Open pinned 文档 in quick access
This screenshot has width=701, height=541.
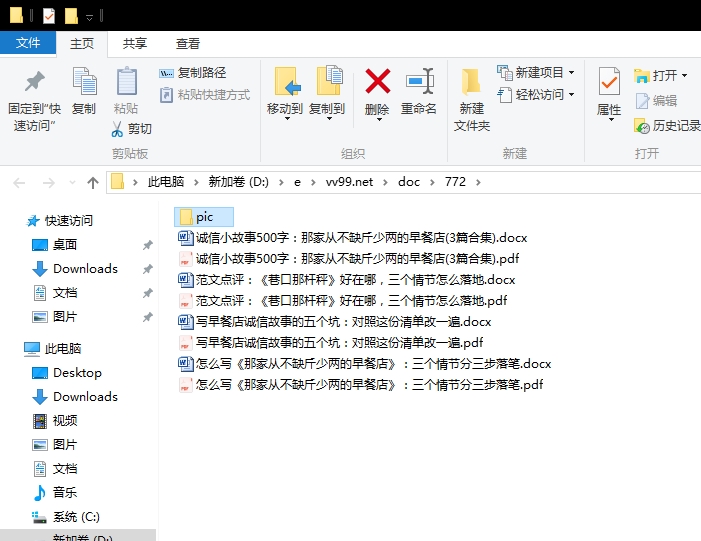coord(55,293)
